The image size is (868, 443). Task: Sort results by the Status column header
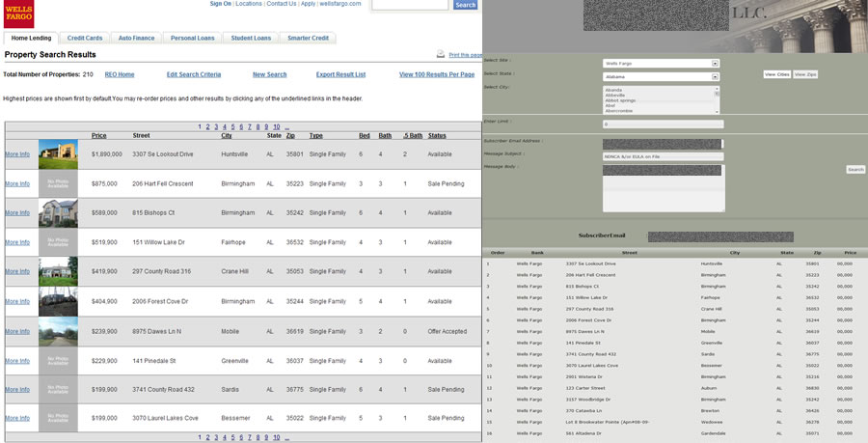click(437, 136)
